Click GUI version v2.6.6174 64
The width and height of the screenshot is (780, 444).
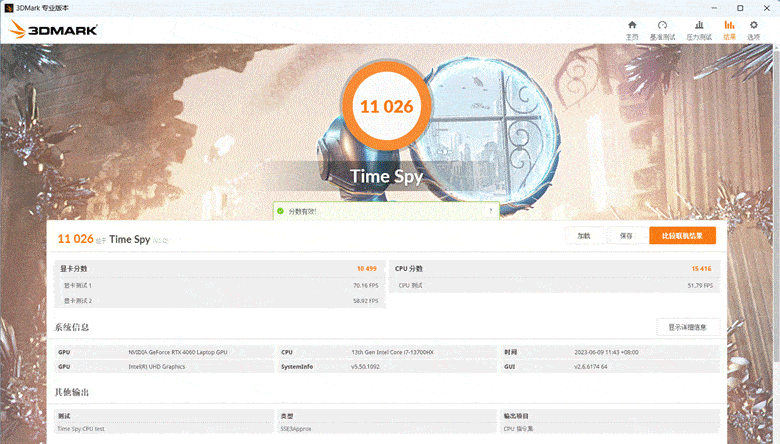[590, 366]
